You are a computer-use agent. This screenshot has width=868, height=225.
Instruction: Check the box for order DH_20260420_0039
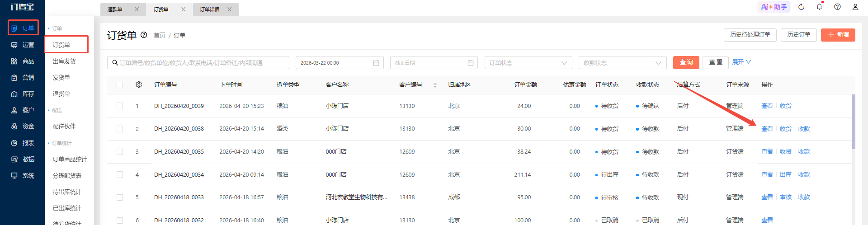click(x=120, y=106)
